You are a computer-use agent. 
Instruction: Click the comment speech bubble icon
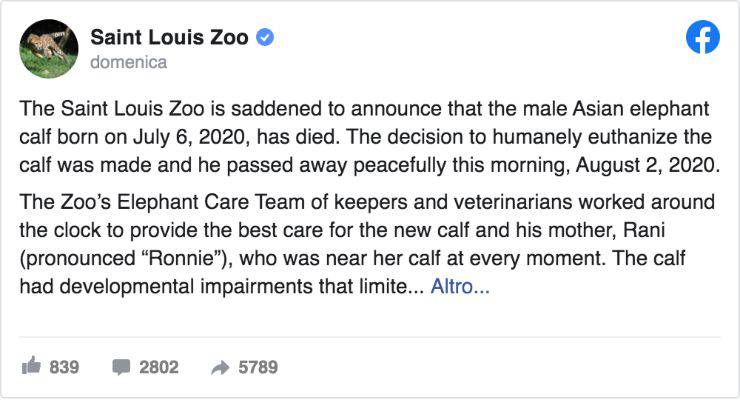(x=121, y=367)
